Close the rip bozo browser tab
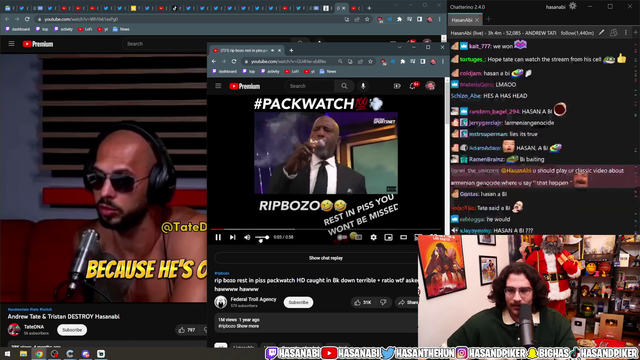This screenshot has width=640, height=360. pos(280,50)
